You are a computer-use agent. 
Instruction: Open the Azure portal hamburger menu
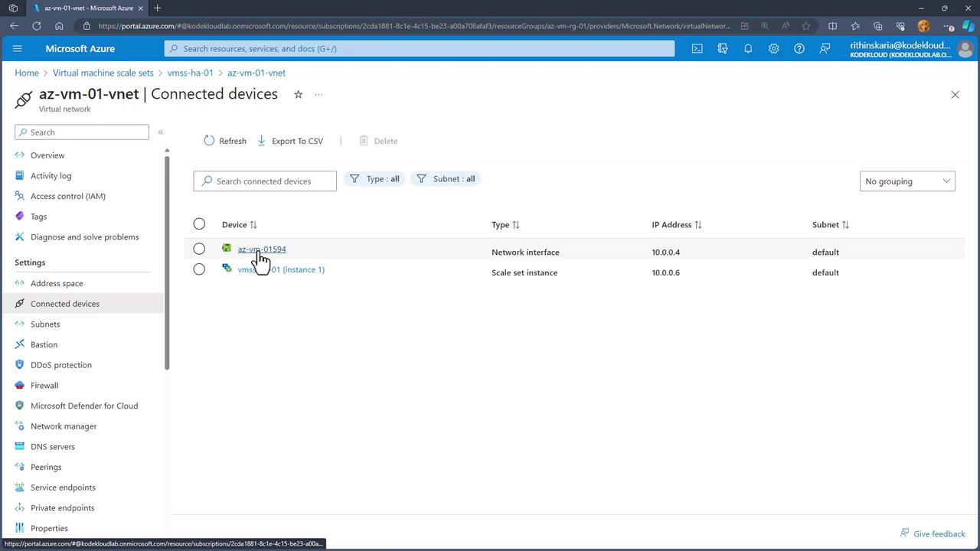pos(18,48)
